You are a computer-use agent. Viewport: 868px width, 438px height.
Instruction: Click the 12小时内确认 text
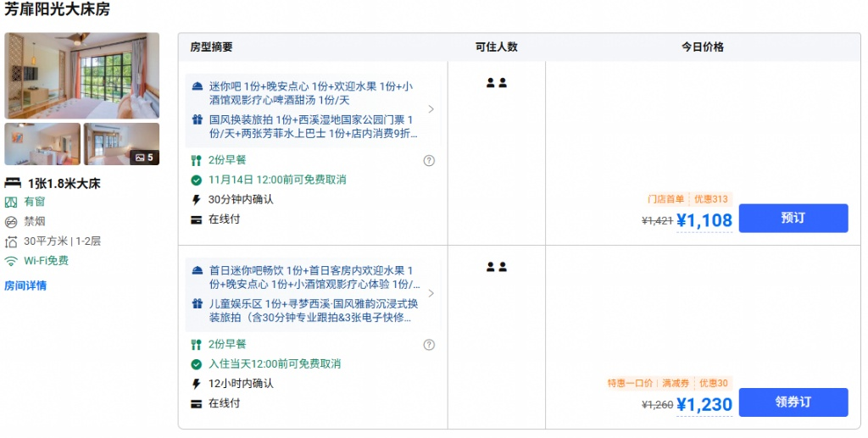click(241, 384)
